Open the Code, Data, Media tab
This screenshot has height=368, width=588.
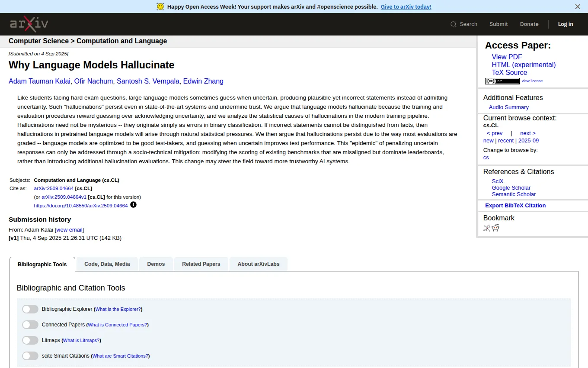click(x=107, y=264)
